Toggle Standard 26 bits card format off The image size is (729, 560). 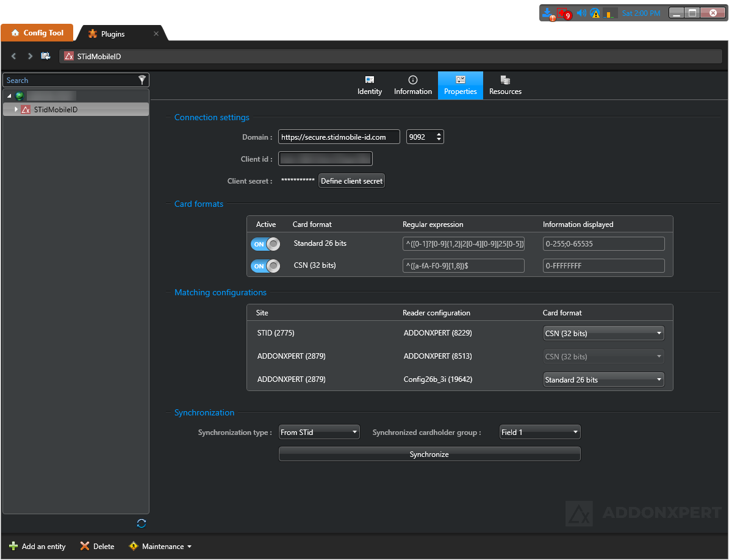pyautogui.click(x=265, y=244)
